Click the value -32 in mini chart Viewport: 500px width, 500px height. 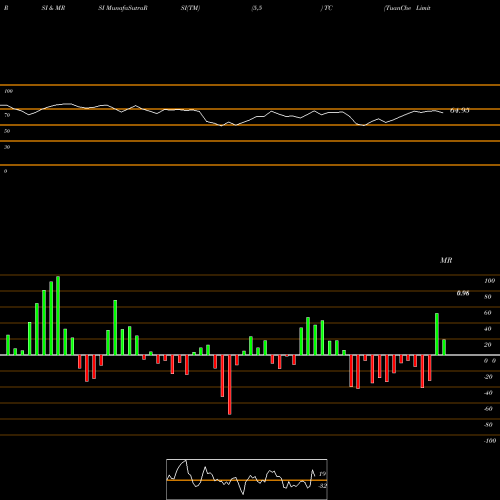tap(322, 486)
